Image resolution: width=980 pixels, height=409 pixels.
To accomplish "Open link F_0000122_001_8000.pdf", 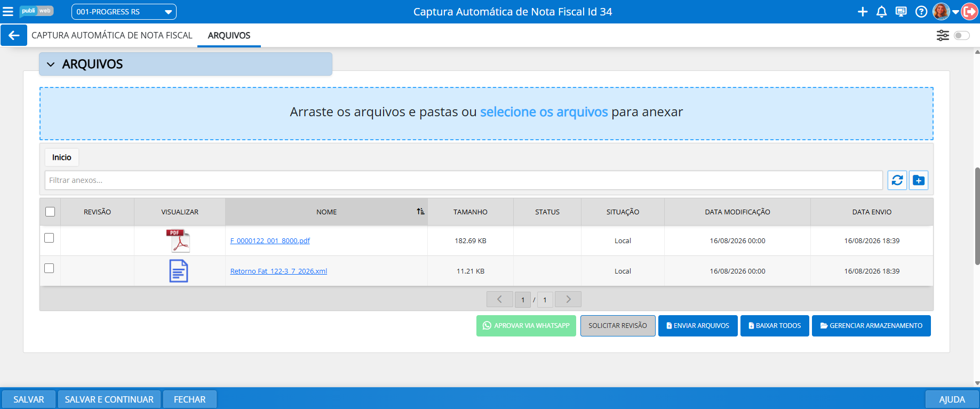I will 270,241.
